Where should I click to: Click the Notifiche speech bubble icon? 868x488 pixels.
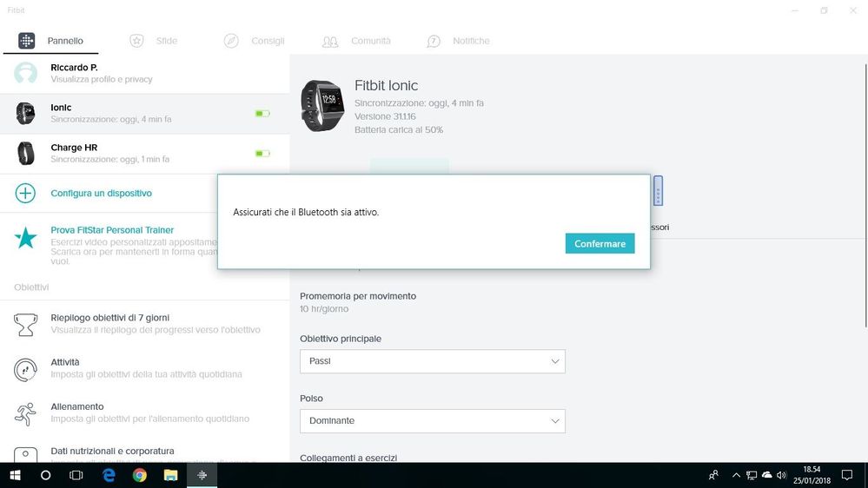(434, 41)
